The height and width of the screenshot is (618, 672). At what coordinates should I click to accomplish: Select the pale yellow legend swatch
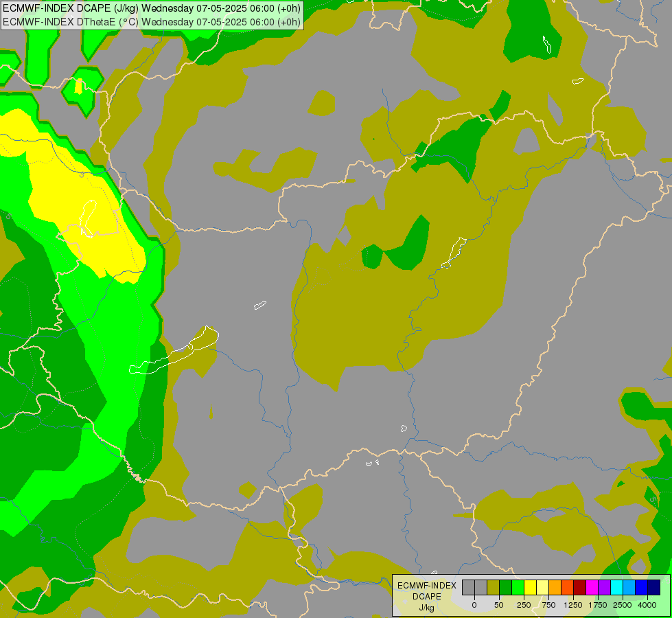[542, 587]
